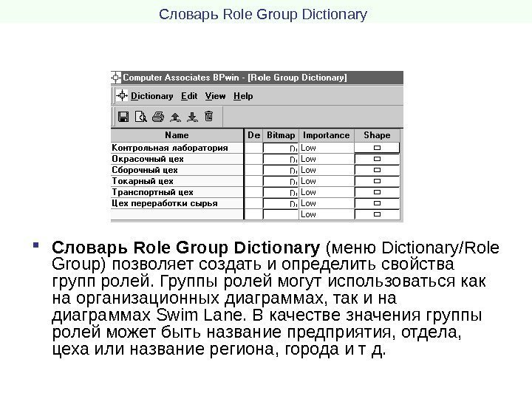Click the Bitmap column header

pos(281,135)
